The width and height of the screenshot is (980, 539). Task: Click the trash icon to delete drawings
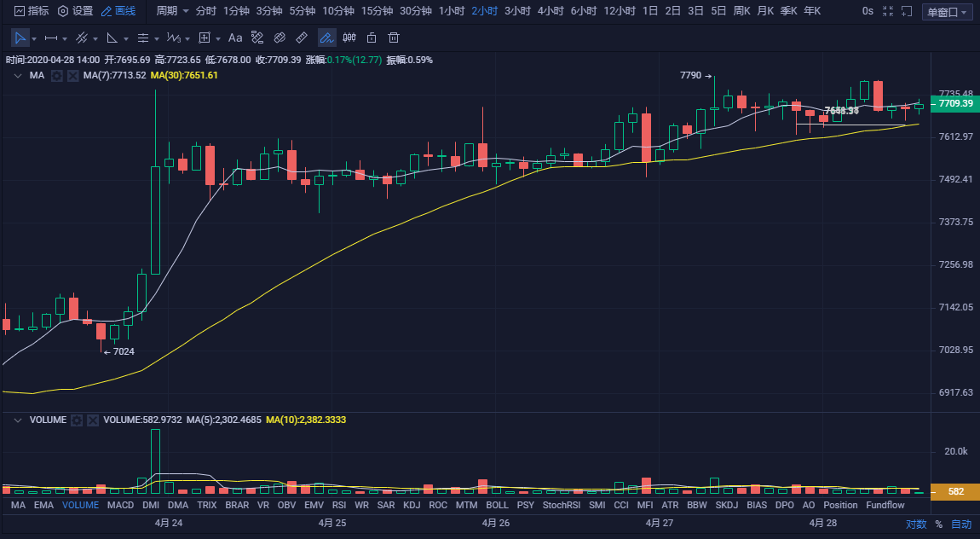click(x=394, y=38)
